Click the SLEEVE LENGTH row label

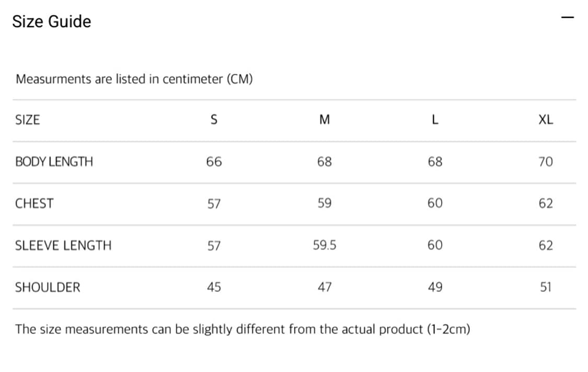(x=63, y=245)
